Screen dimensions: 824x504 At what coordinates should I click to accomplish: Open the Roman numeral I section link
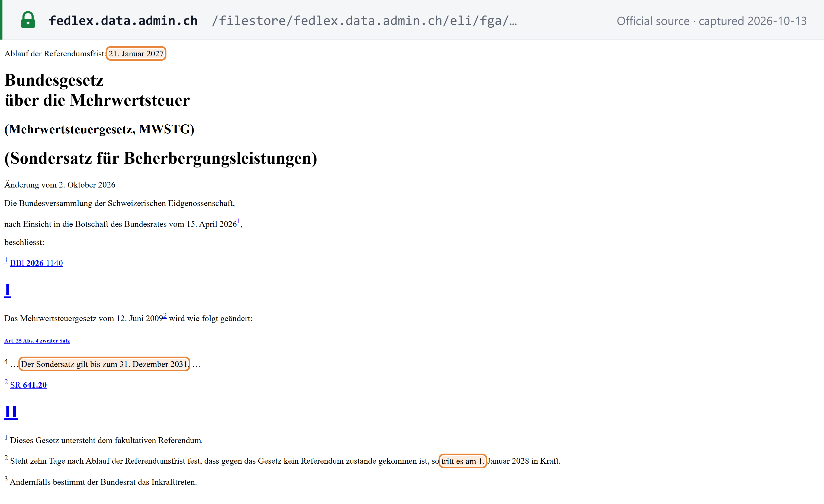[8, 290]
